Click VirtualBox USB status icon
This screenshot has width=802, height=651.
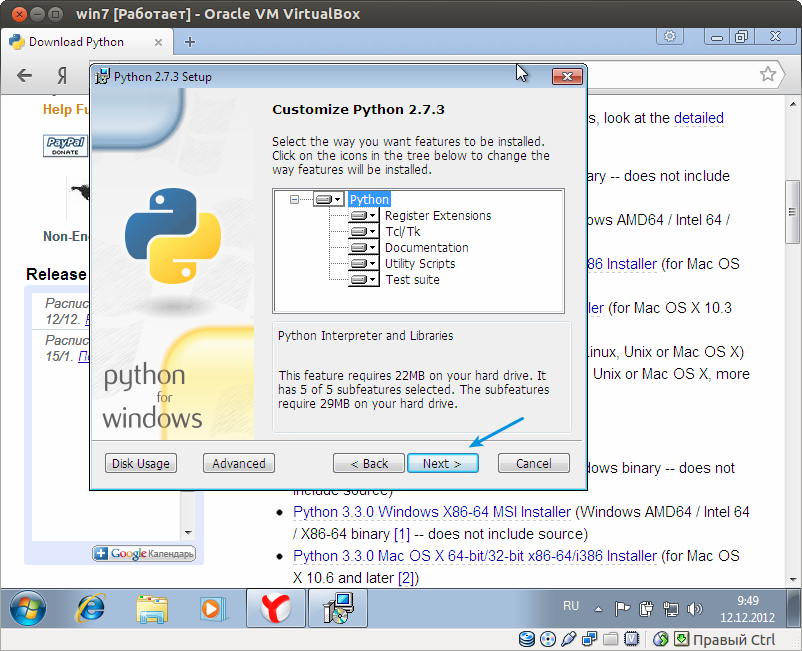[568, 639]
